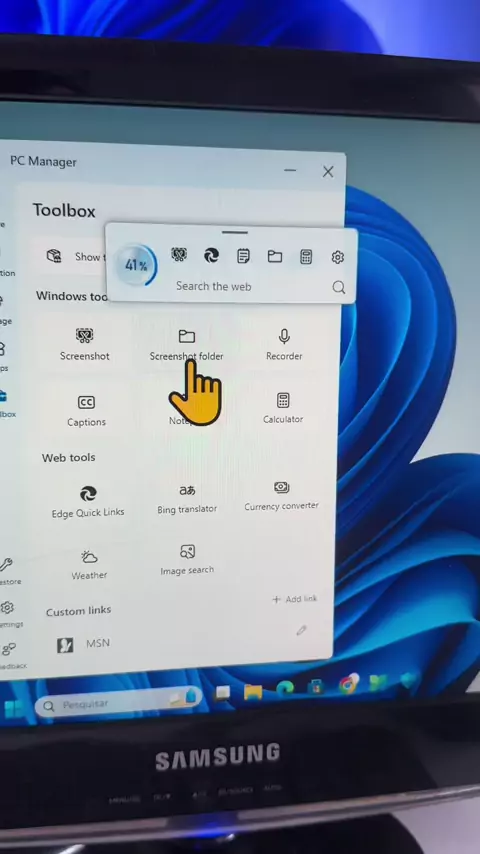
Task: Open Notepad icon in floating toolbar
Action: pyautogui.click(x=243, y=256)
